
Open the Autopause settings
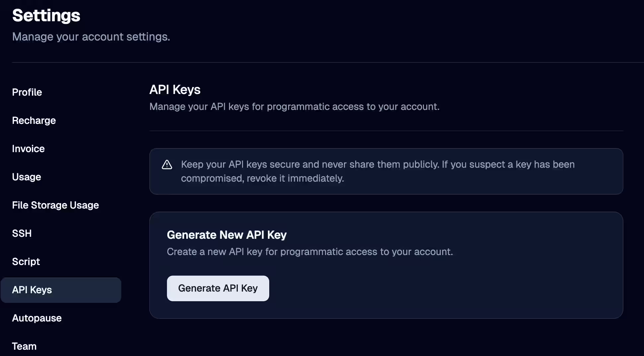pos(37,318)
